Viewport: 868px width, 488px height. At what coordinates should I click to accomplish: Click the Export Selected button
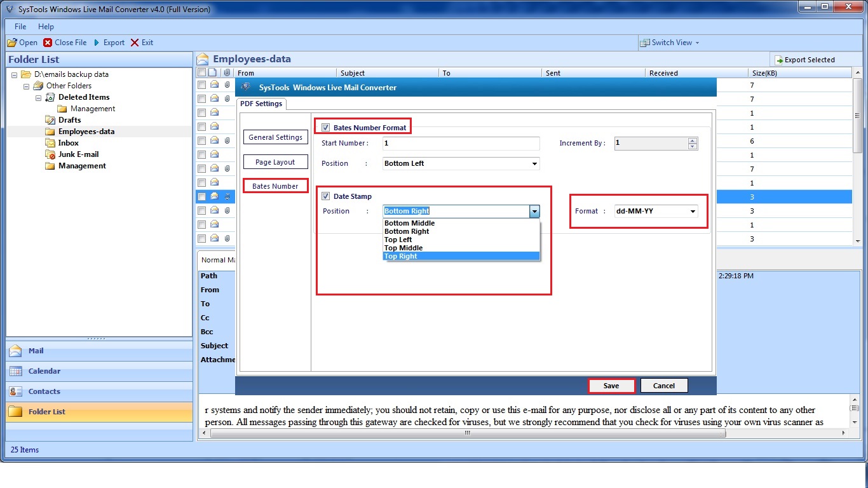(x=804, y=60)
